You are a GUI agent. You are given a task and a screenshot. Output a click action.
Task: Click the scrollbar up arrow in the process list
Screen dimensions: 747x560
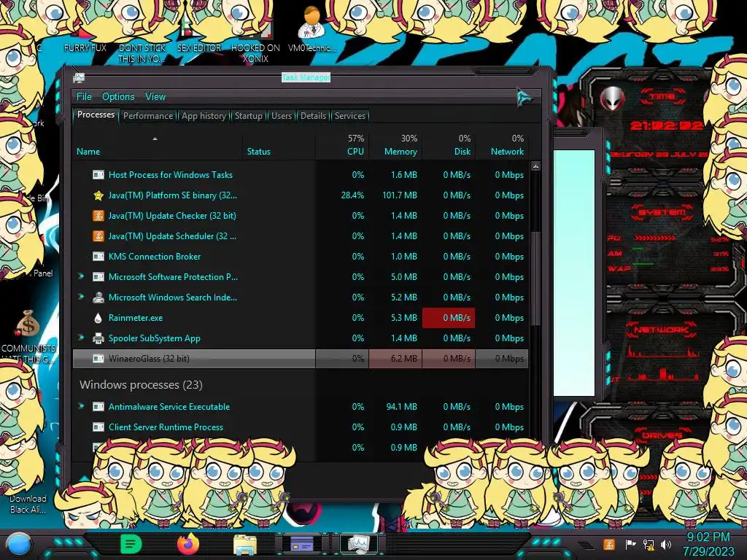point(535,167)
